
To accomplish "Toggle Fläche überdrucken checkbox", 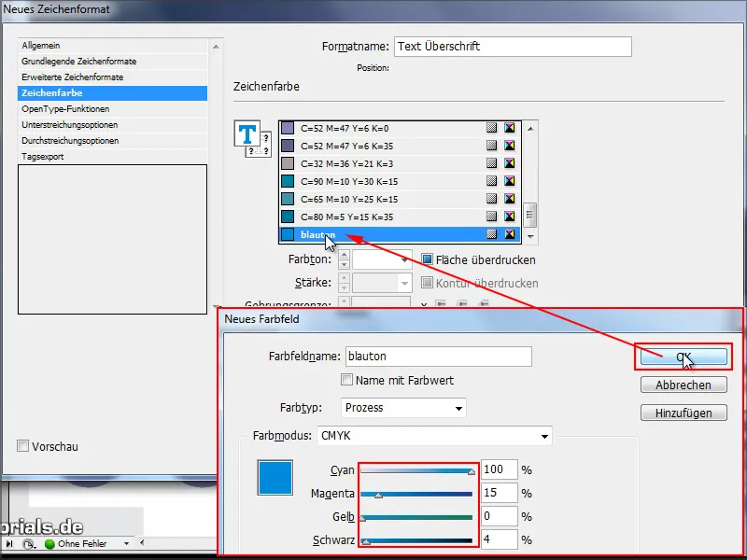I will (427, 259).
